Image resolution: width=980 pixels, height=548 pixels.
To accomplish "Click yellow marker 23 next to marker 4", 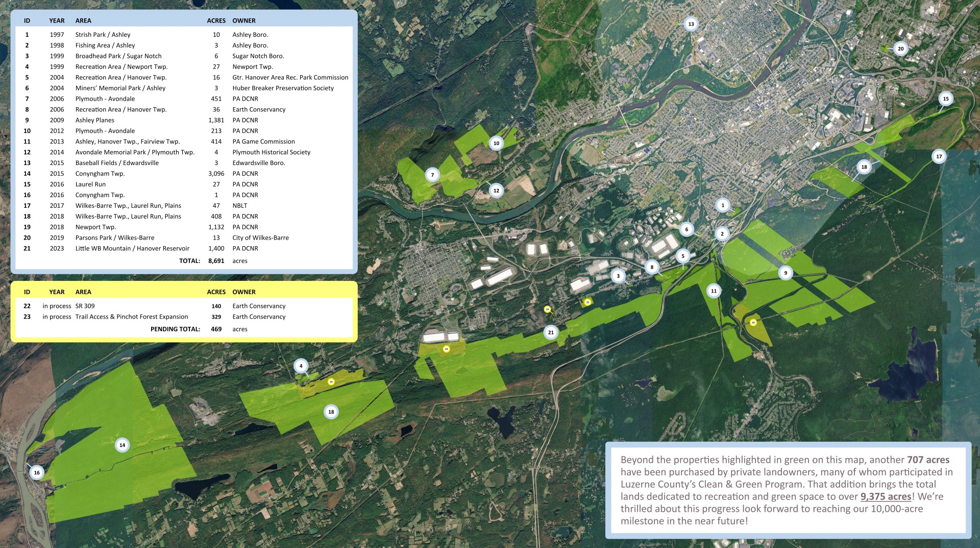I will [331, 382].
